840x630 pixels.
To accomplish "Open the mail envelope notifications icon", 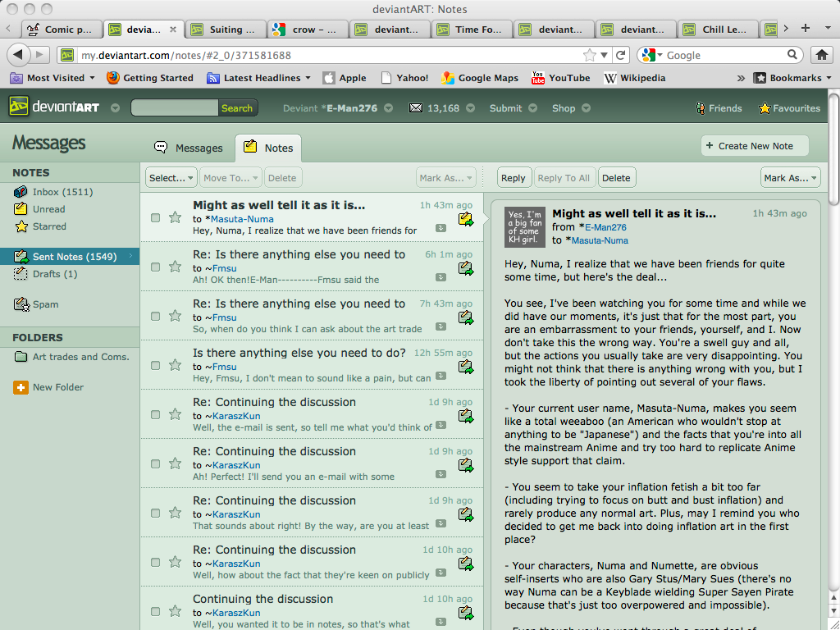I will (416, 108).
